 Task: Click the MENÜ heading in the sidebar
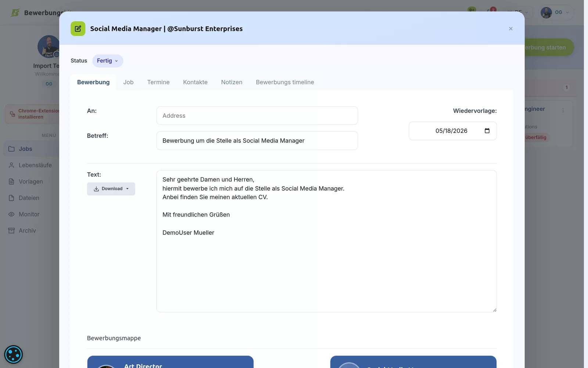(49, 135)
